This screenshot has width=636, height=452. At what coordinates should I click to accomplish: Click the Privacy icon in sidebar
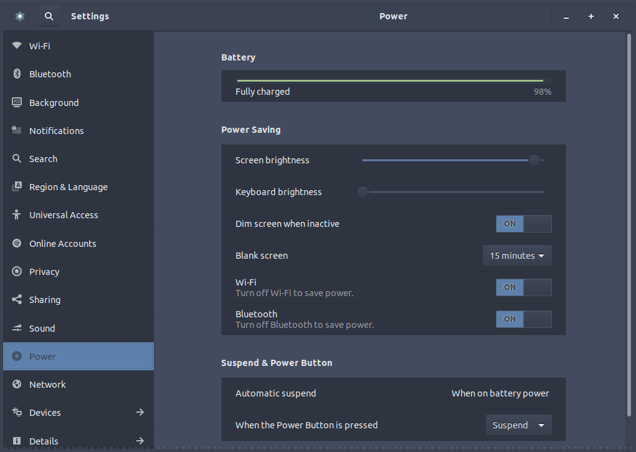point(17,271)
